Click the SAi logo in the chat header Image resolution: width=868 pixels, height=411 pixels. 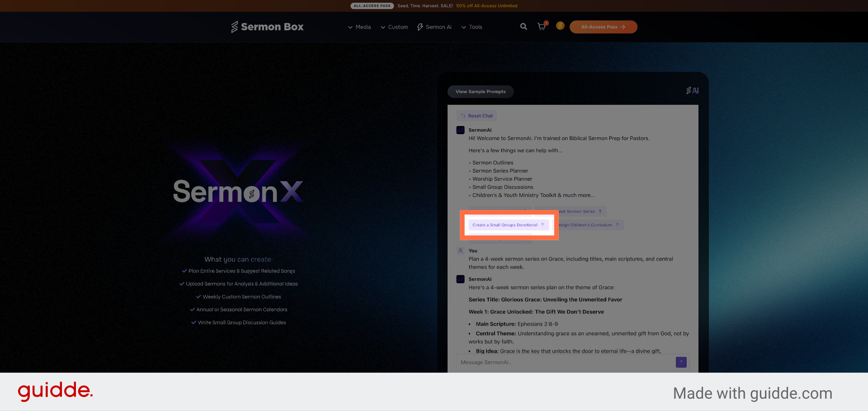pos(693,91)
